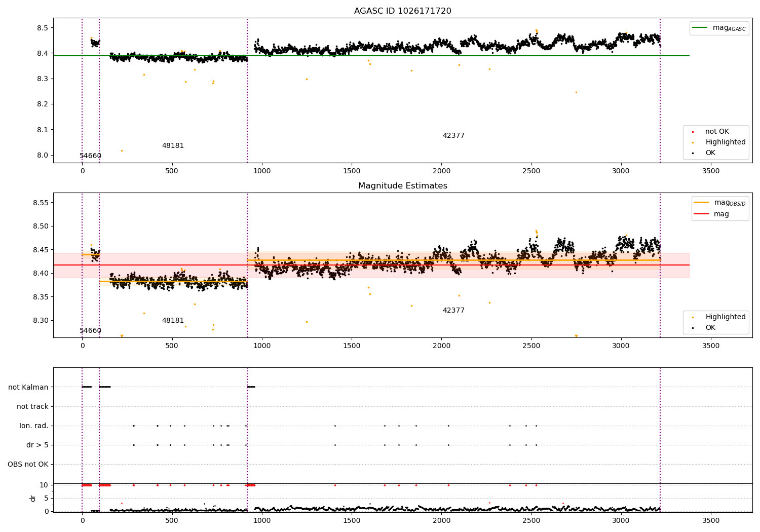
Task: Click the 8.55 y-axis tick in the middle plot
Action: tap(40, 203)
